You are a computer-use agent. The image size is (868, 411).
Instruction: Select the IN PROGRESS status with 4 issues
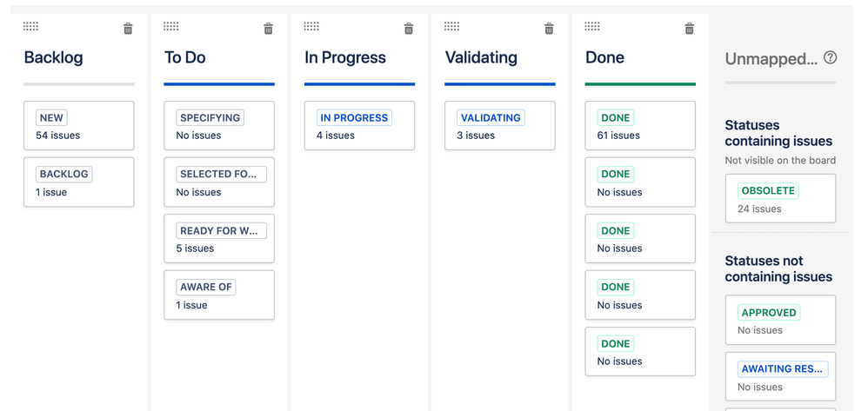(359, 126)
